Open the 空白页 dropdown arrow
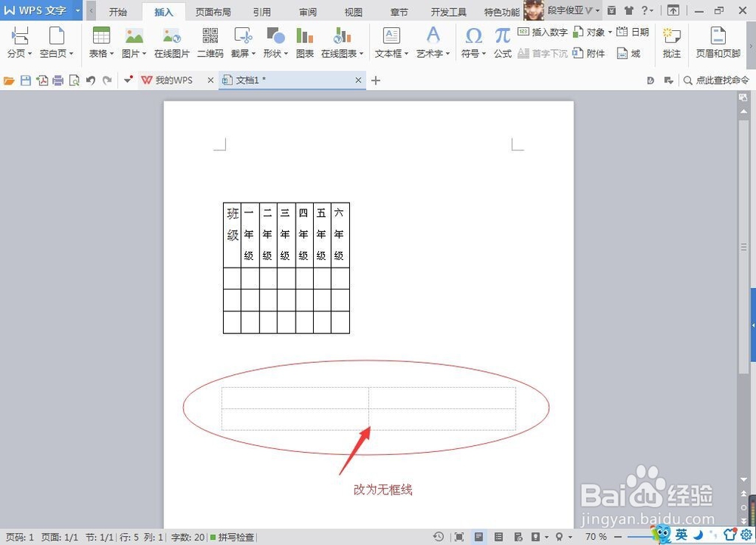The image size is (756, 545). coord(71,54)
